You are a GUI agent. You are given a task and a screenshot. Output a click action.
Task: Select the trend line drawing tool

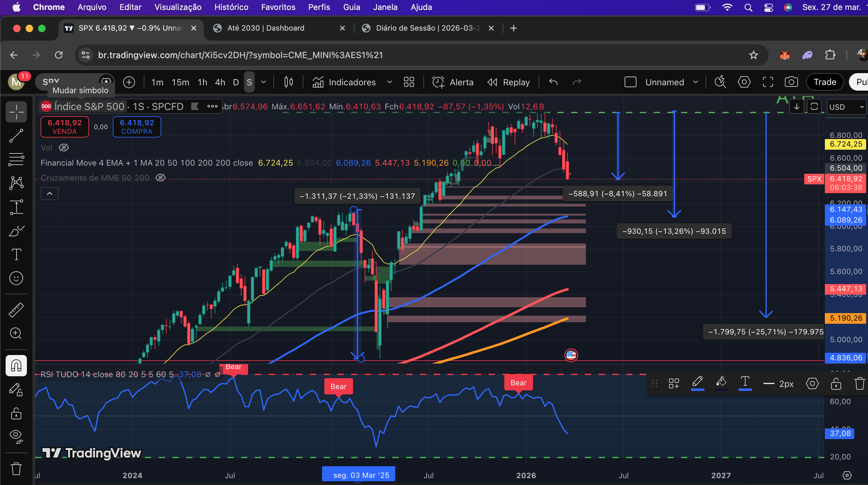(16, 136)
